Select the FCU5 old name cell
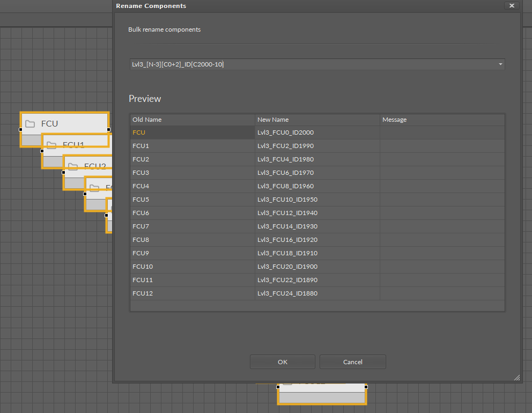This screenshot has height=413, width=532. coord(193,200)
